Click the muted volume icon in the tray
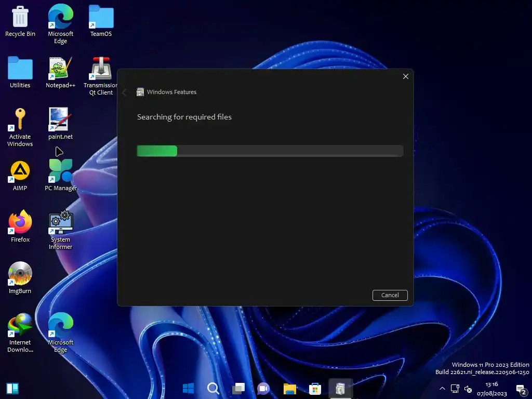This screenshot has height=399, width=532. click(x=468, y=389)
